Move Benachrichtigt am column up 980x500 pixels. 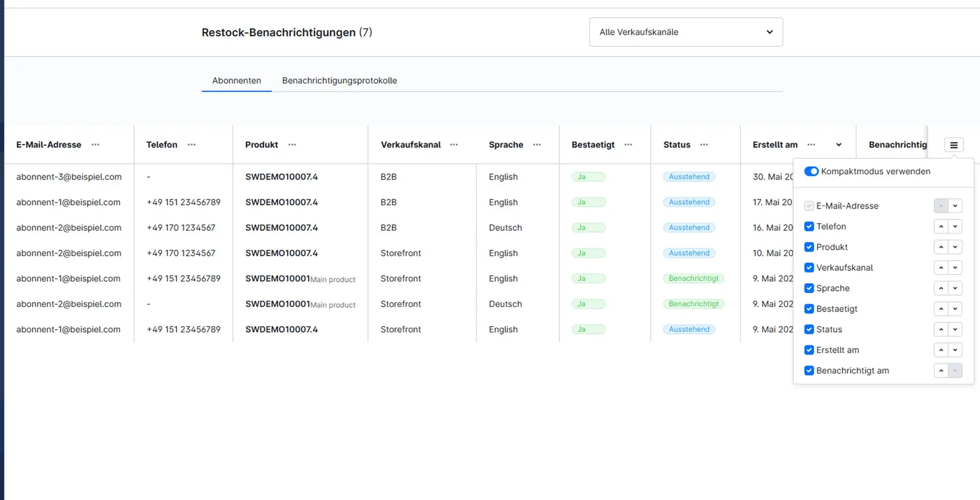coord(941,370)
